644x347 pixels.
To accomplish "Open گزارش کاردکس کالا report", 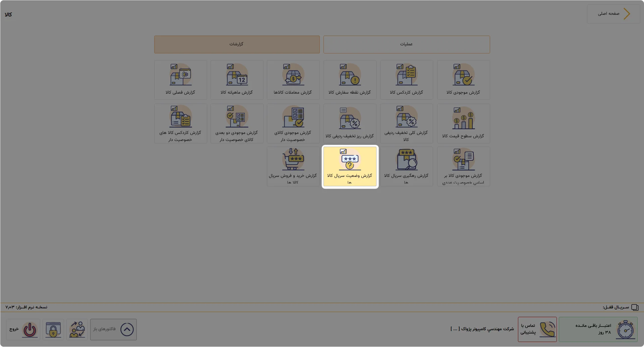I will [x=406, y=80].
